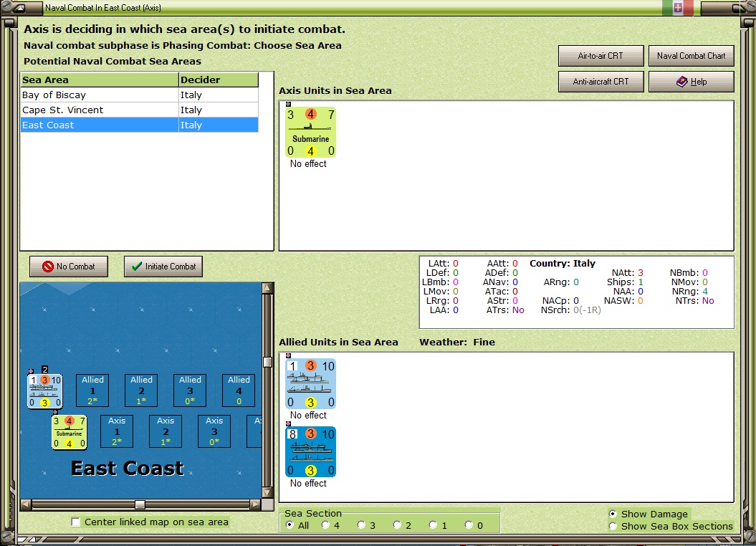Click the map's vertical scrollbar down arrow
Screen dimensions: 756x546
[267, 492]
